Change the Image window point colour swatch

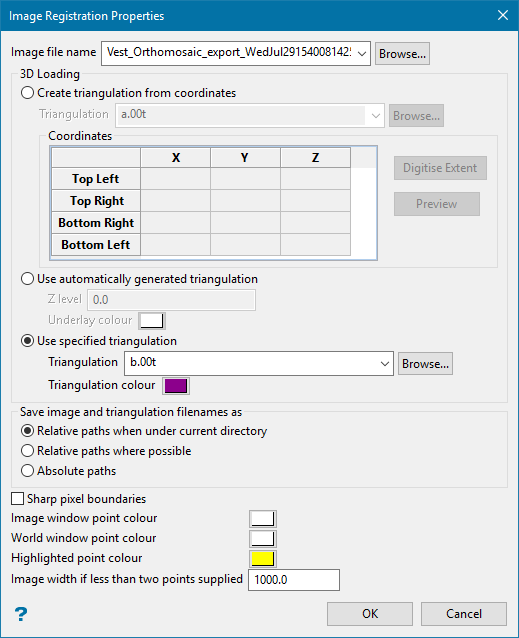[x=263, y=519]
